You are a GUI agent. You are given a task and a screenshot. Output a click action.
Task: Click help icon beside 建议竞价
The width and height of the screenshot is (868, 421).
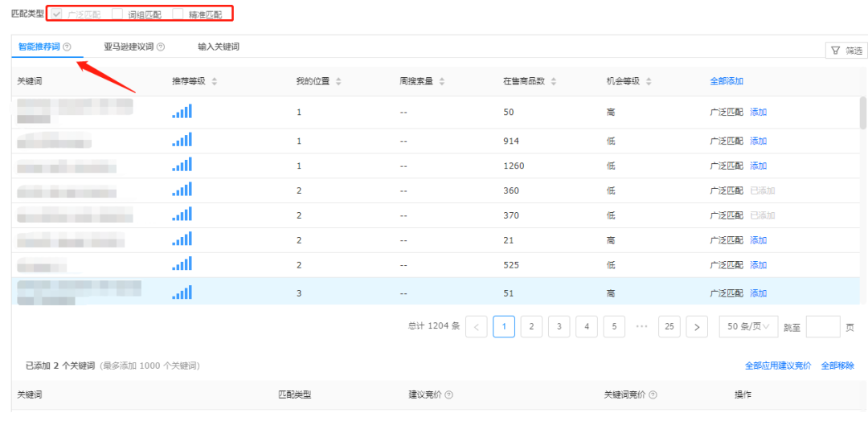tap(449, 395)
